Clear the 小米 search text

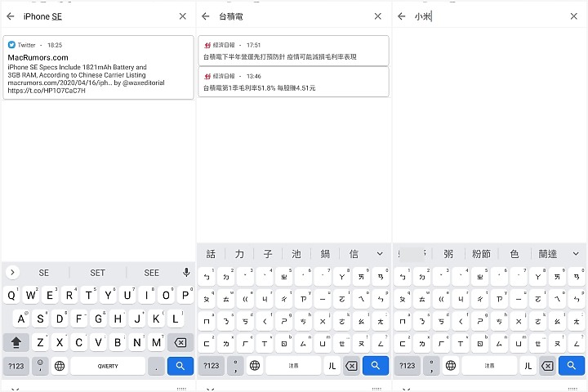click(574, 16)
